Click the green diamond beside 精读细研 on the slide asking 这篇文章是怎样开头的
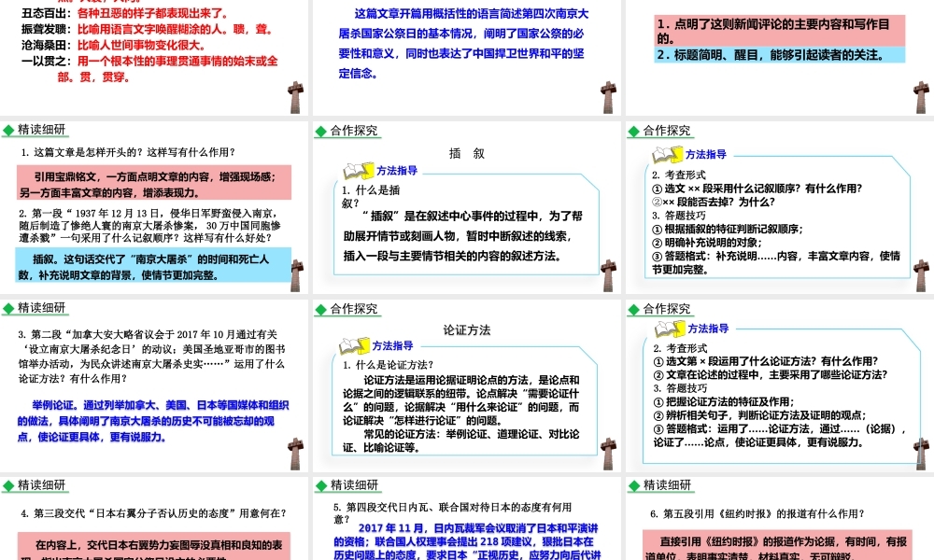The height and width of the screenshot is (560, 934). click(8, 131)
